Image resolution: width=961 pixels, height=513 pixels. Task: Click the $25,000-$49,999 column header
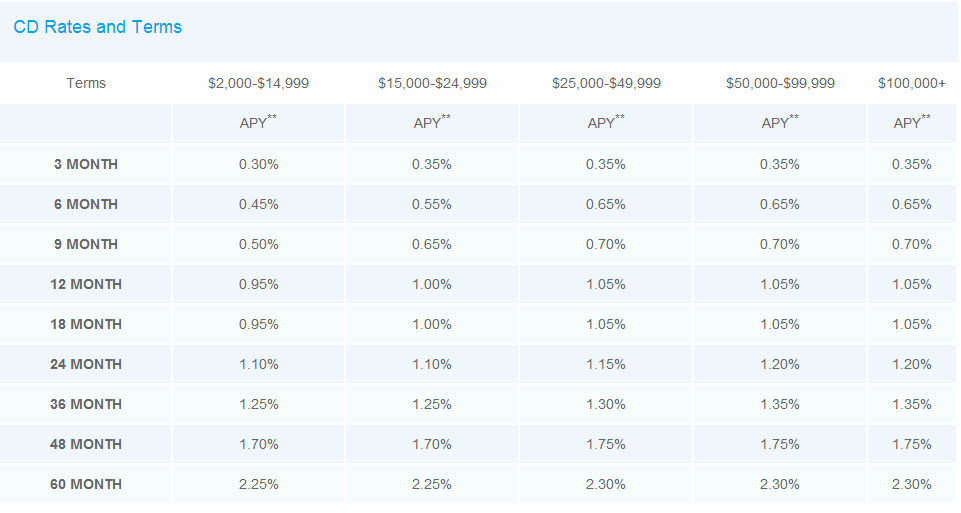pyautogui.click(x=606, y=83)
